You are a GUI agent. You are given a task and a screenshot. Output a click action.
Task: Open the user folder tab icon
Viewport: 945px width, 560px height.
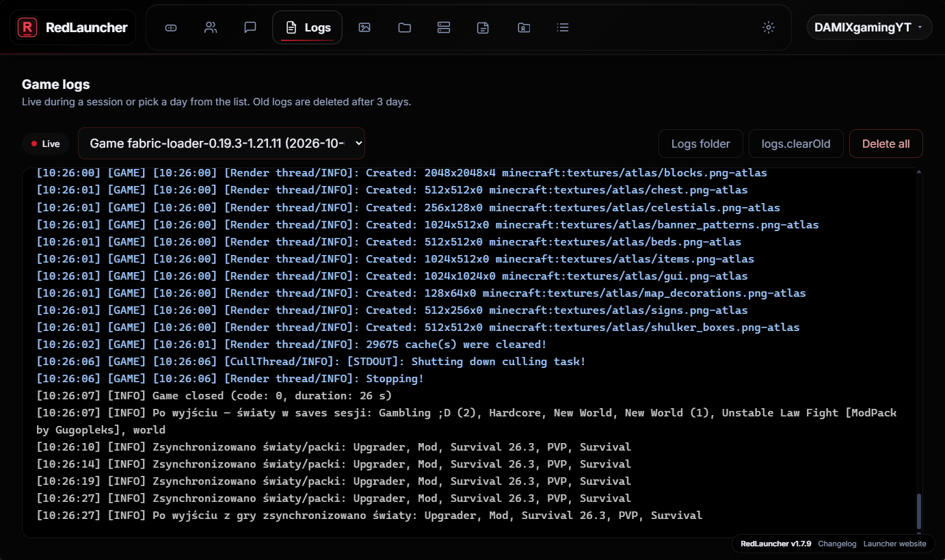pos(524,27)
